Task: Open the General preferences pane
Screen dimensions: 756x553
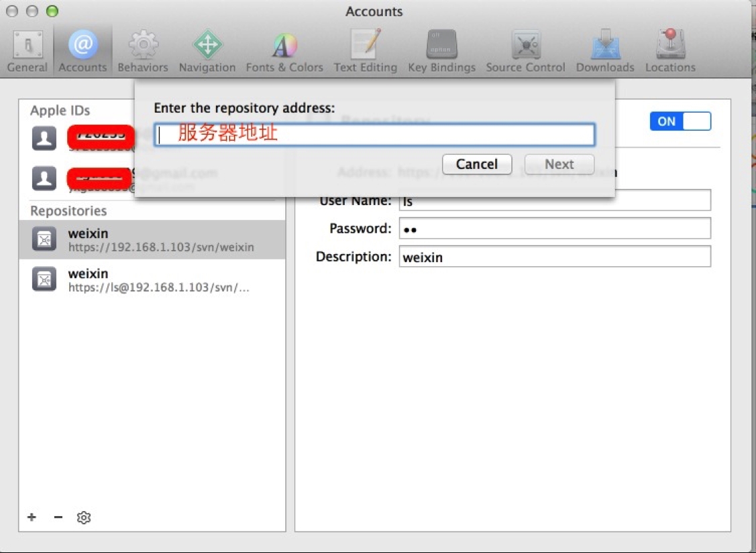Action: coord(28,51)
